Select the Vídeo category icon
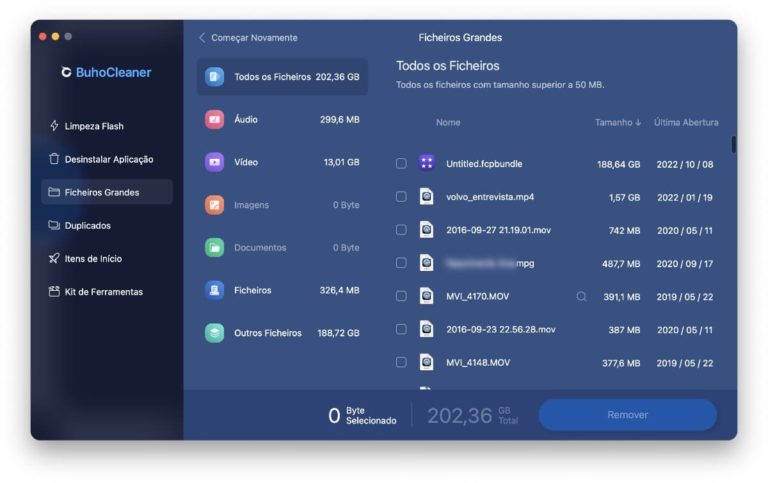The height and width of the screenshot is (483, 768). click(x=214, y=162)
